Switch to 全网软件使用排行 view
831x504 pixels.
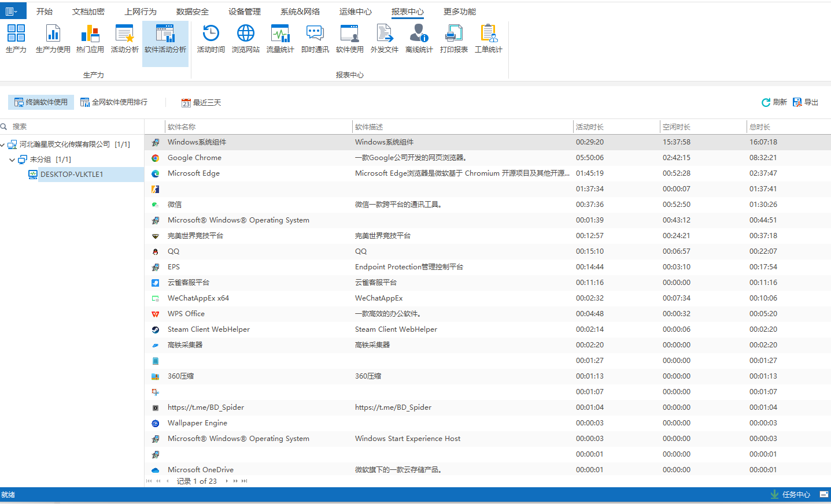114,102
